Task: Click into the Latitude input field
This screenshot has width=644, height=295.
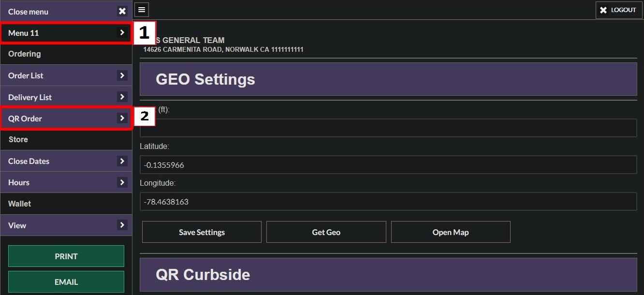Action: pos(388,165)
